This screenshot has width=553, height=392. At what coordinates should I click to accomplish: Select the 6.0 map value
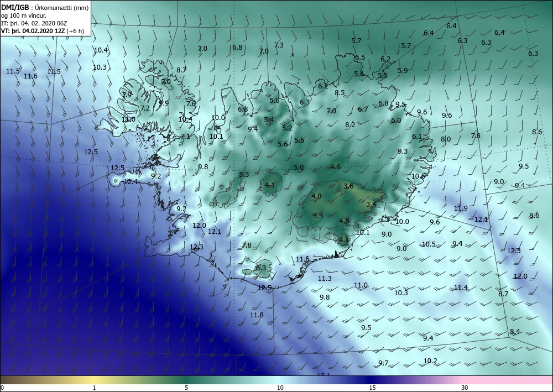pyautogui.click(x=396, y=120)
